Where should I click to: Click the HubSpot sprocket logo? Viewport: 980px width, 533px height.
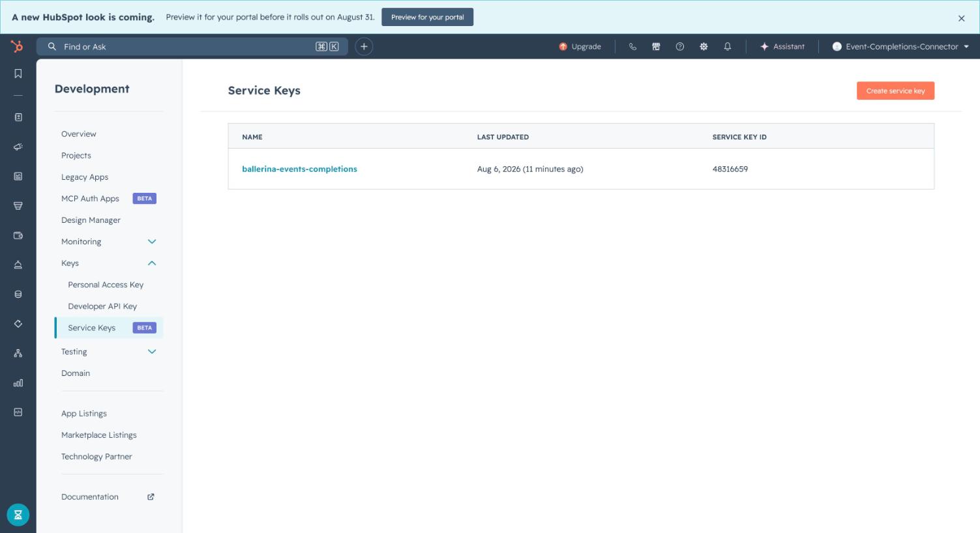point(17,46)
